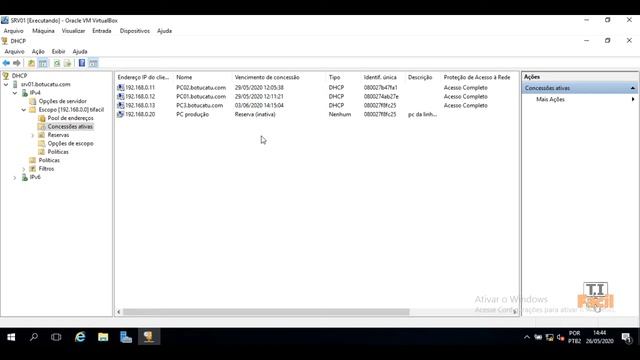This screenshot has width=640, height=360.
Task: Select Filtros node in tree
Action: pyautogui.click(x=46, y=169)
